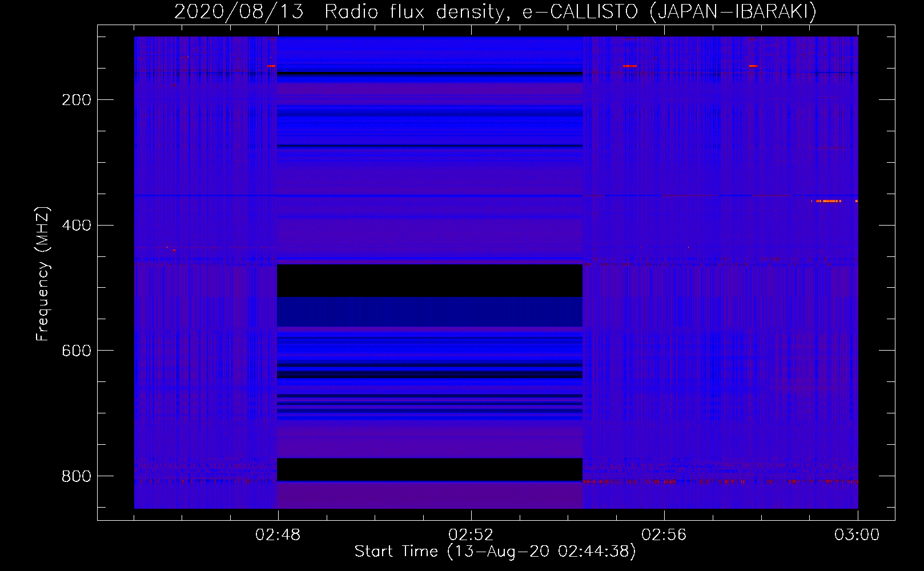Click the 02:52 time tick label
The height and width of the screenshot is (571, 924).
471,535
